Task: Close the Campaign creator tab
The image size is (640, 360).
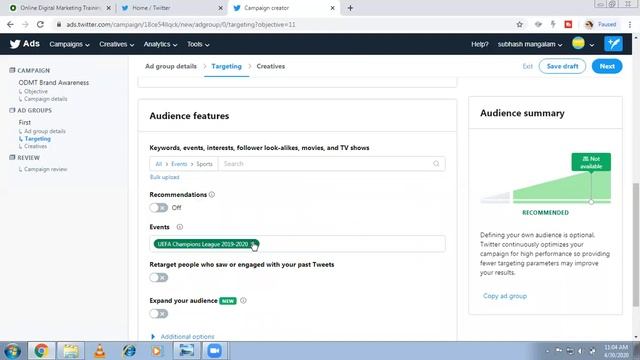Action: (332, 8)
